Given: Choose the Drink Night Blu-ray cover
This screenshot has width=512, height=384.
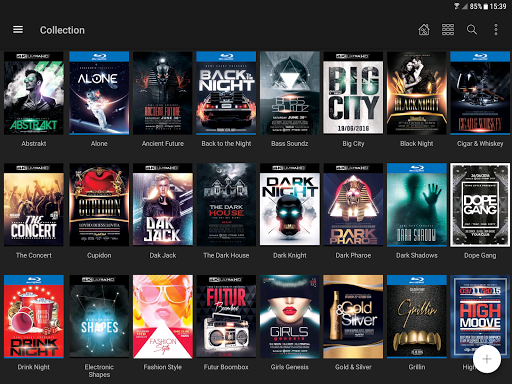Looking at the screenshot, I should tap(34, 316).
